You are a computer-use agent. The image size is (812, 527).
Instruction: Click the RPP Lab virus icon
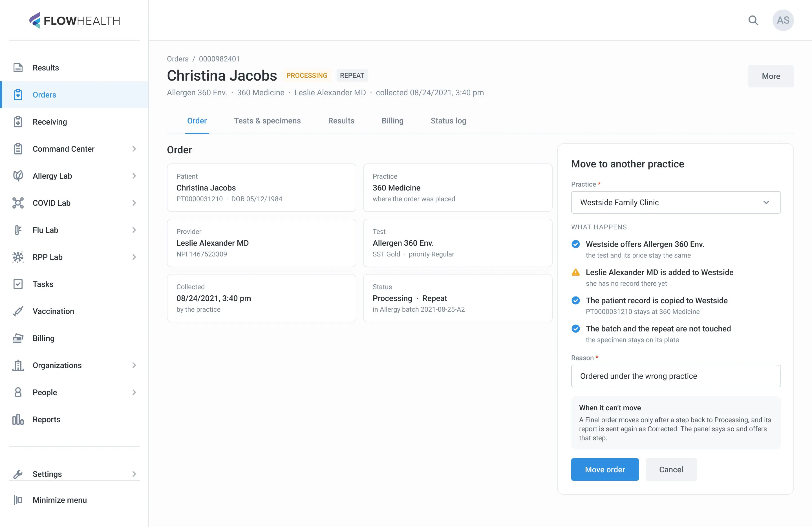pyautogui.click(x=18, y=257)
